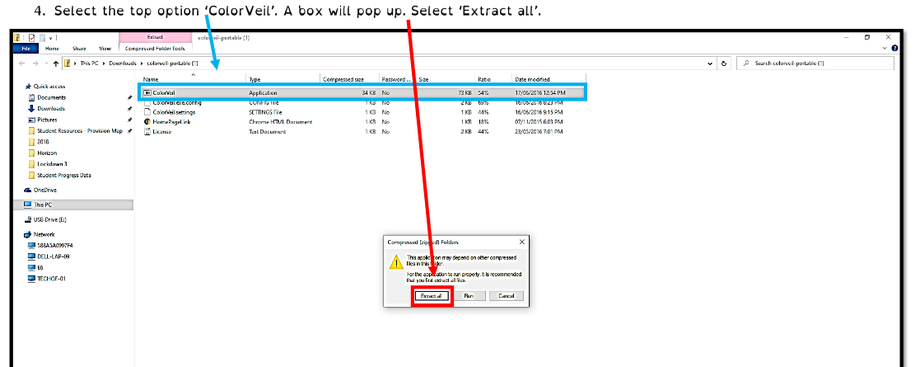The width and height of the screenshot is (920, 367).
Task: Click the refresh icon beside address bar
Action: pos(724,63)
